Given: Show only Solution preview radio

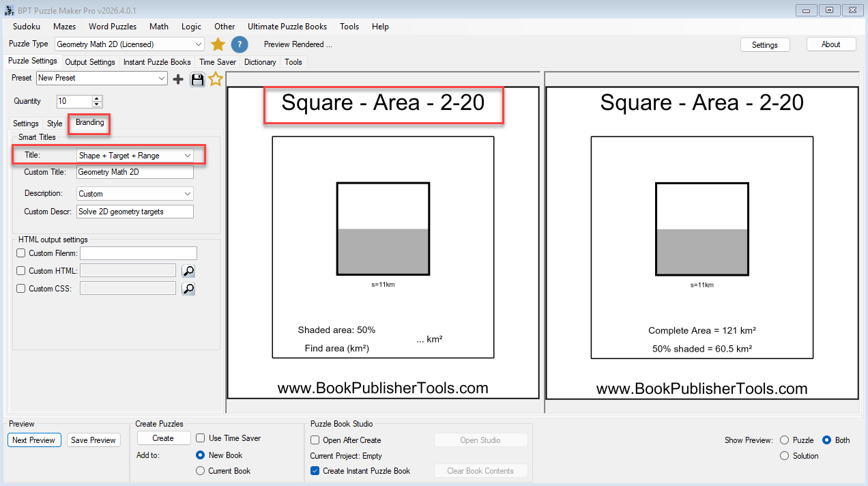Looking at the screenshot, I should pos(784,456).
